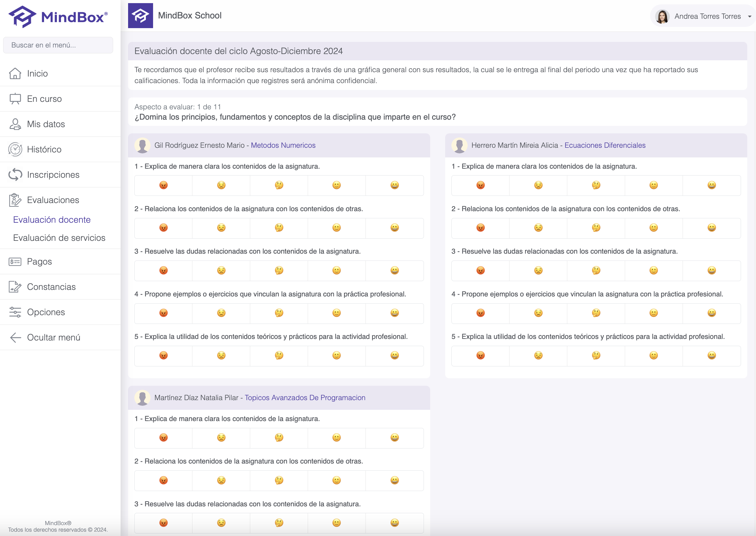The image size is (756, 536).
Task: Rate Gil Rodríguez question 1 with angry face
Action: point(163,185)
